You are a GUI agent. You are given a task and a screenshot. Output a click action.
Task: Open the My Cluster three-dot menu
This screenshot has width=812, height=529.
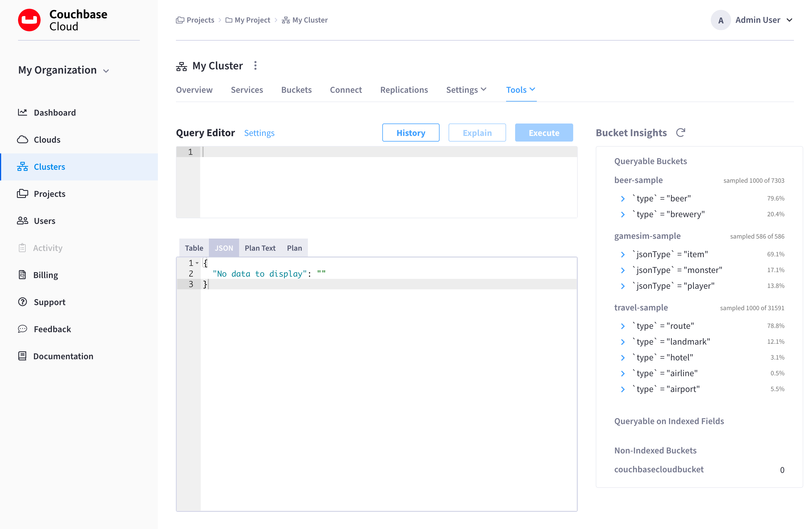click(x=255, y=65)
